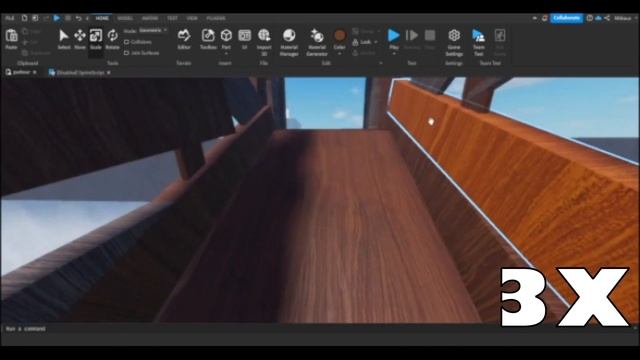The height and width of the screenshot is (360, 640).
Task: Open the UI insert tool
Action: 244,36
